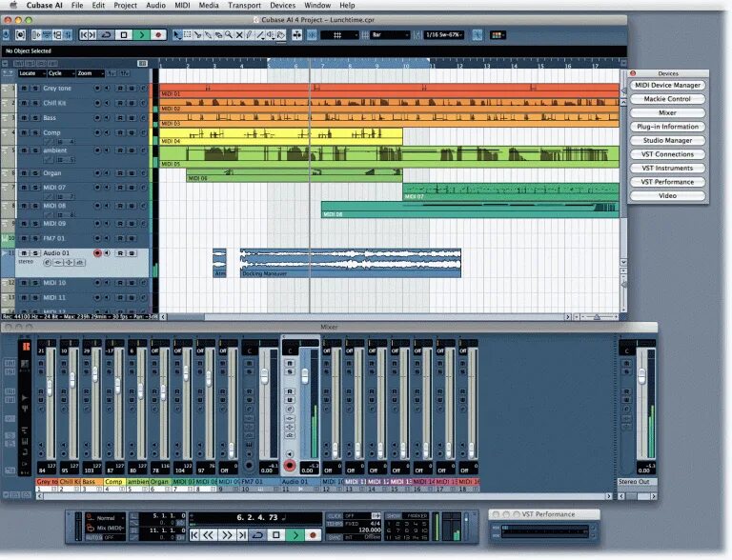Click mixer horizontal scrollbar right arrow
This screenshot has width=732, height=560.
pos(608,496)
